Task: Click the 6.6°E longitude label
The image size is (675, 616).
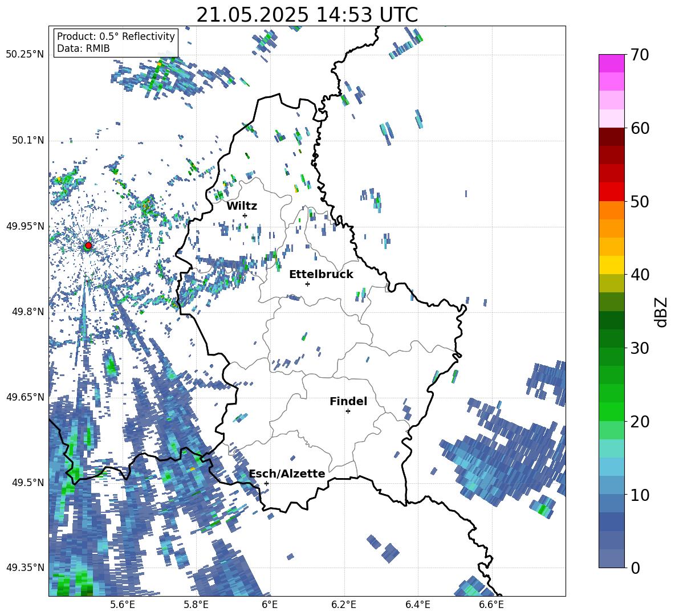Action: pos(491,605)
